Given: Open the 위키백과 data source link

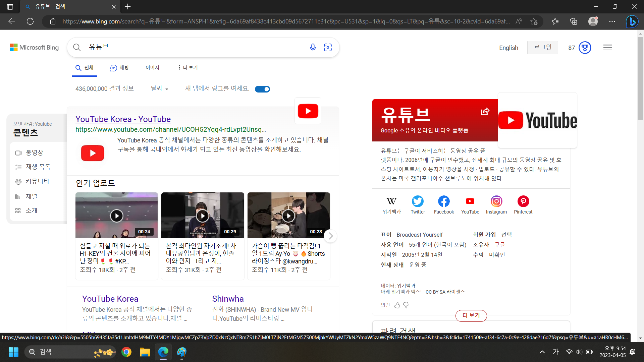Looking at the screenshot, I should [x=406, y=286].
